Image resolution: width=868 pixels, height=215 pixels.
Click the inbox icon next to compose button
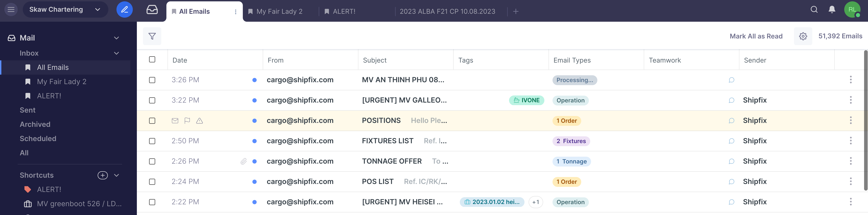pyautogui.click(x=152, y=9)
